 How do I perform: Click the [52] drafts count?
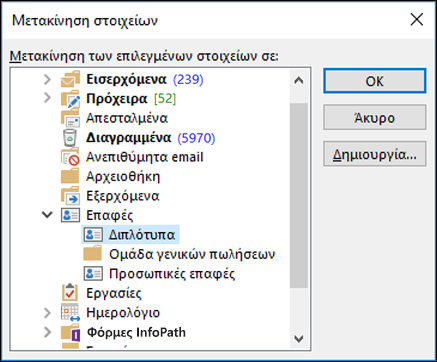coord(165,99)
